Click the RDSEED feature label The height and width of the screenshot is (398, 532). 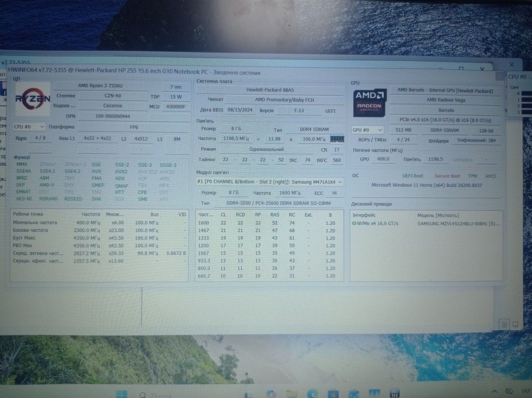coord(73,199)
